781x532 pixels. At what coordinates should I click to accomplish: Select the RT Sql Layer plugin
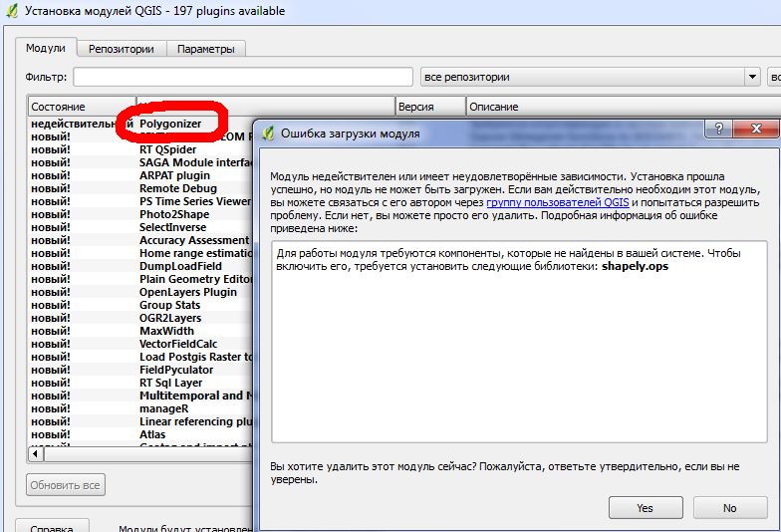pos(171,383)
